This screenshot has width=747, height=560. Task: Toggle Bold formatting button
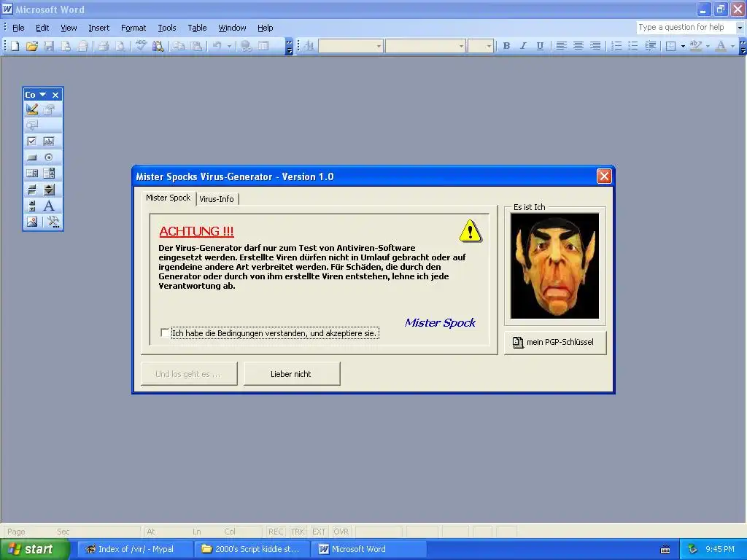(506, 46)
